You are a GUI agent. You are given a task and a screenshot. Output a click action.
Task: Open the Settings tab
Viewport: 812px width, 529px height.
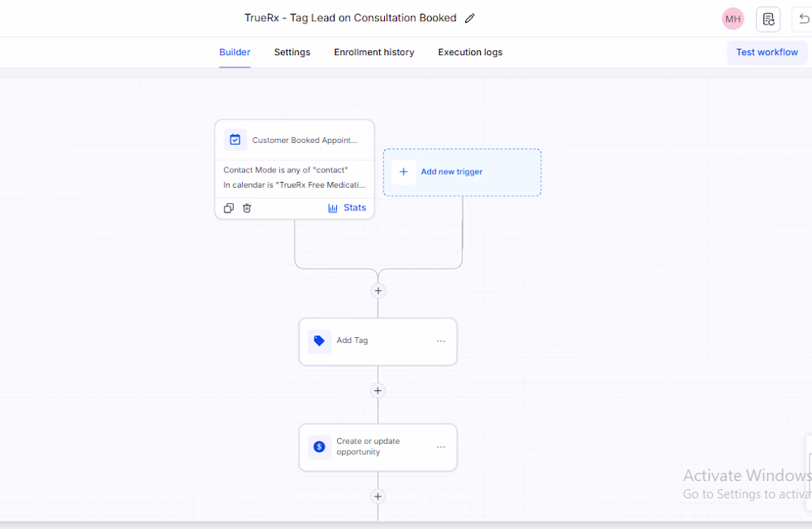coord(292,52)
